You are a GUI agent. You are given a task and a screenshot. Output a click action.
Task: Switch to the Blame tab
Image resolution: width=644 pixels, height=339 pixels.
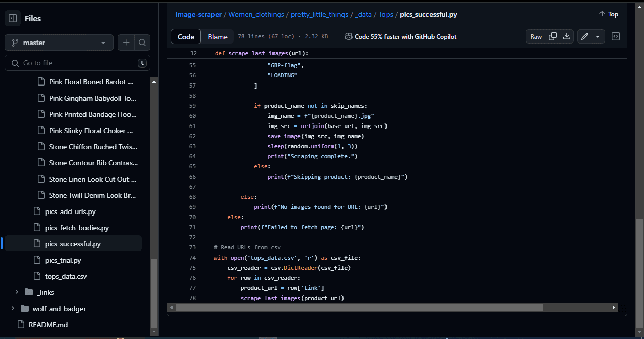218,37
